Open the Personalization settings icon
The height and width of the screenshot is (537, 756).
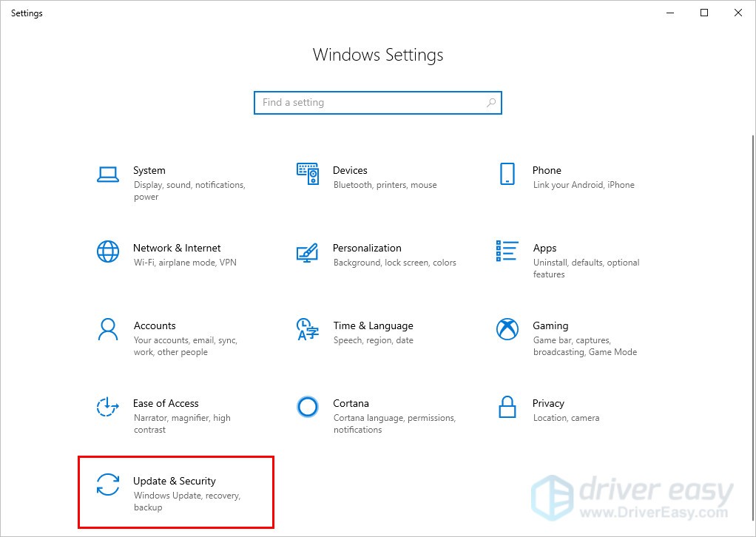tap(308, 251)
